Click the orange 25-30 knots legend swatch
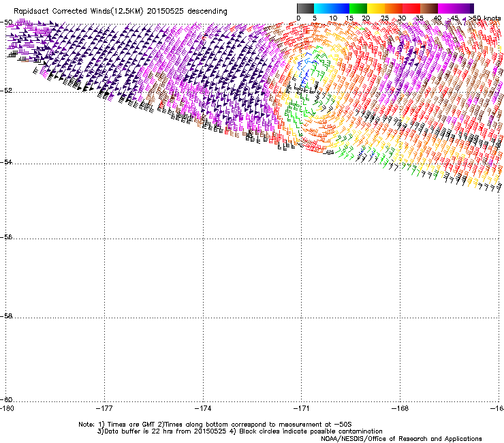Screen dimensions: 504x443 (394, 8)
